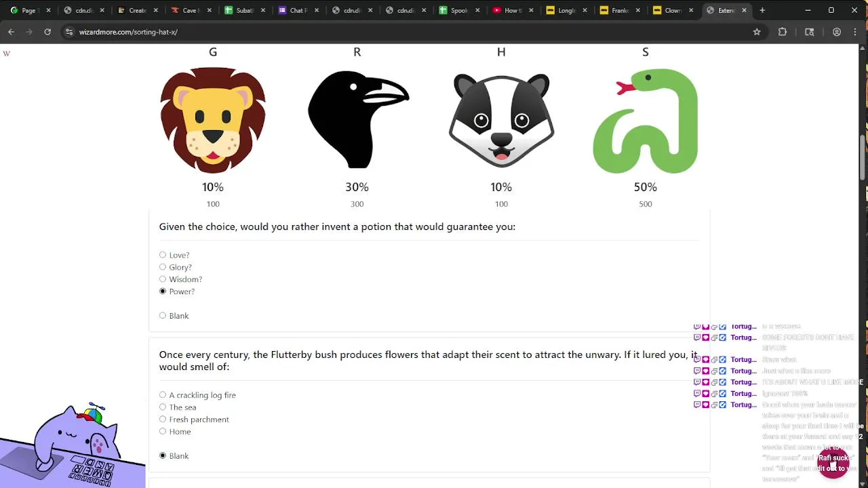Close the active Extend tab

click(744, 10)
